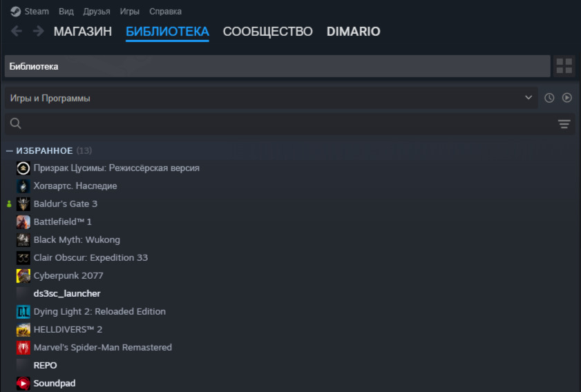Click the Soundpad app icon
The image size is (581, 392).
coord(23,383)
